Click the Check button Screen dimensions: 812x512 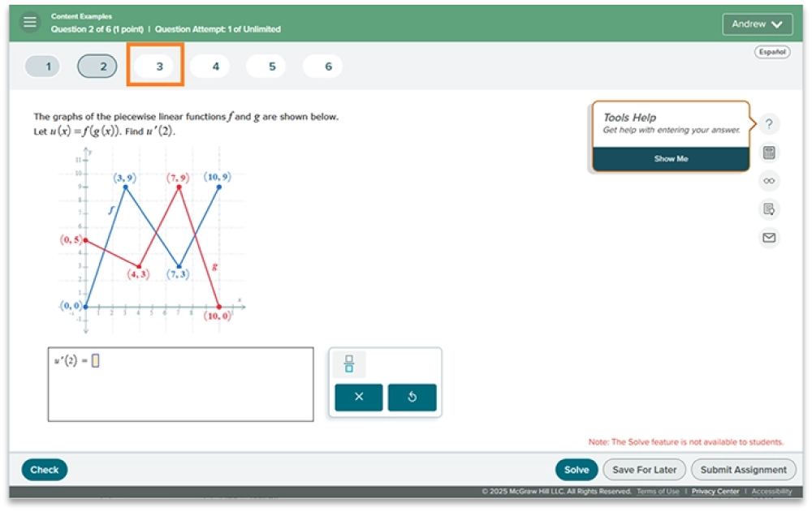45,470
